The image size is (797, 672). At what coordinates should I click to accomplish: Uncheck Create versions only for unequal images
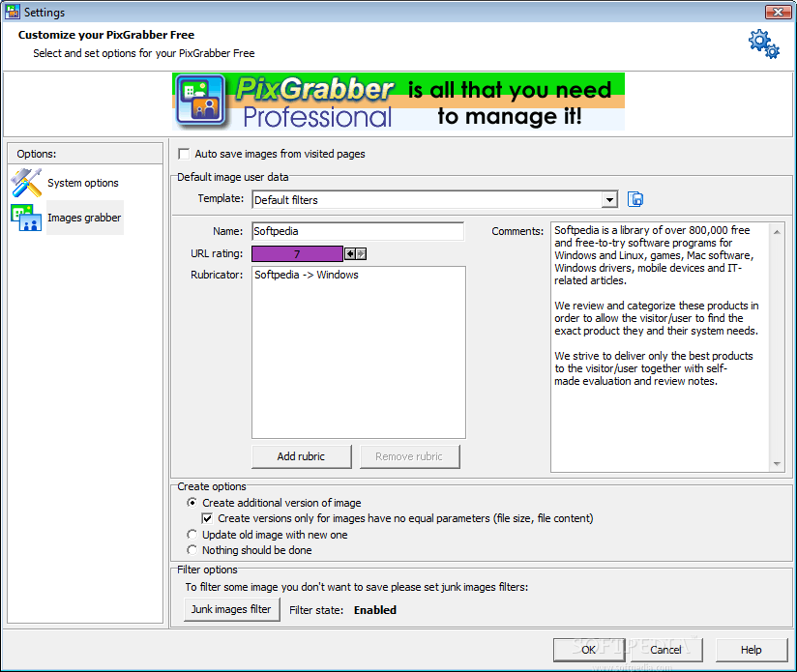[207, 518]
